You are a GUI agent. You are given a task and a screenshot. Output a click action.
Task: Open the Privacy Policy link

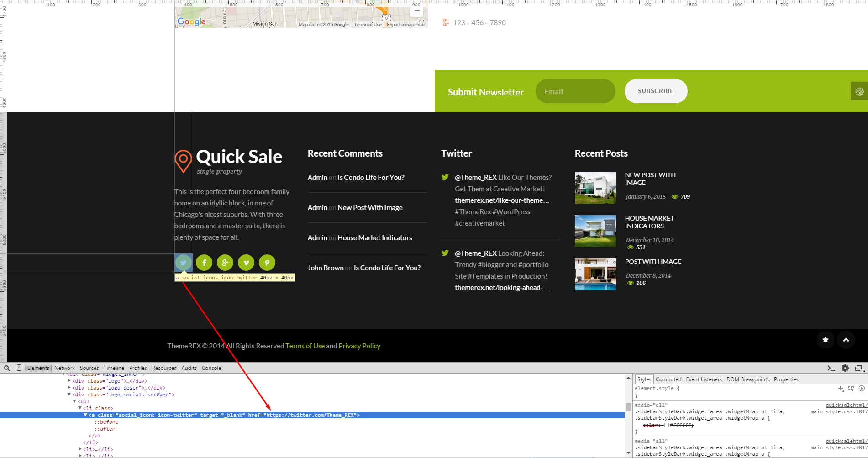[x=359, y=346]
